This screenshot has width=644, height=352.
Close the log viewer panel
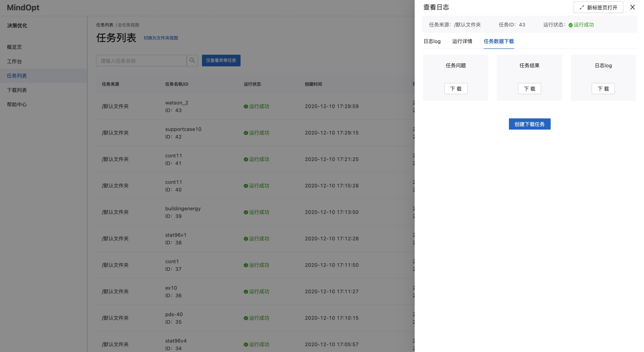pyautogui.click(x=632, y=7)
